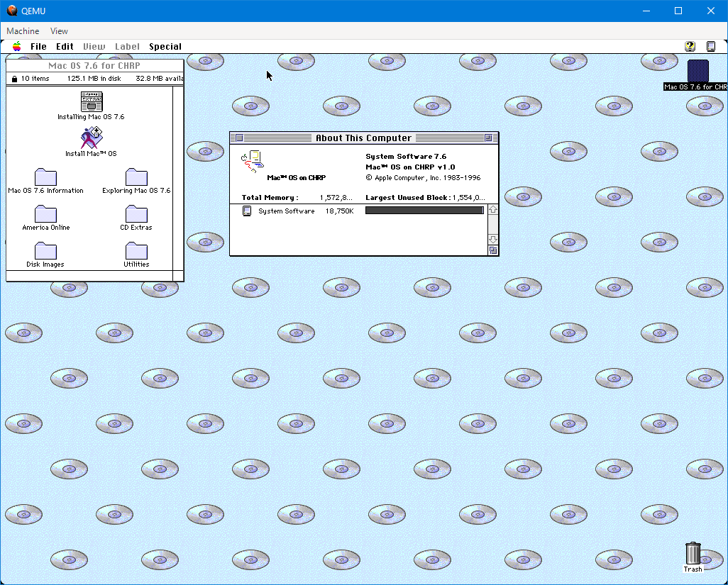Open the Application switcher menu icon
This screenshot has height=585, width=728.
(x=711, y=47)
